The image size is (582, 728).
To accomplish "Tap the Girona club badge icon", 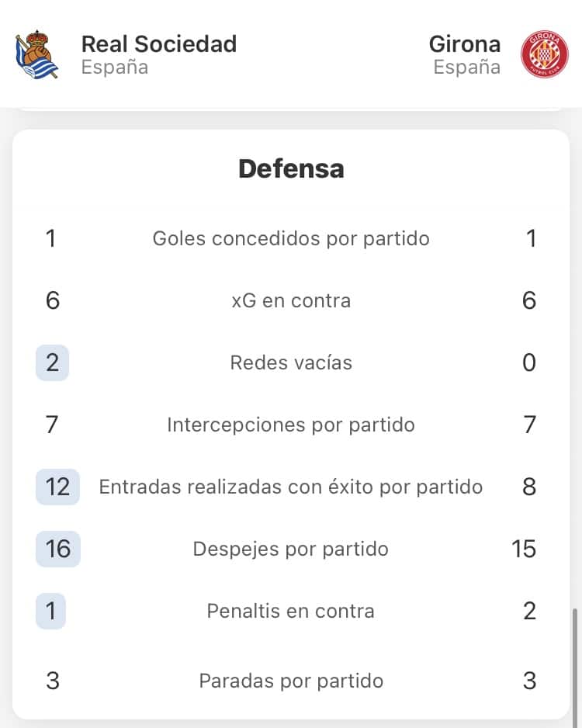I will (x=544, y=54).
